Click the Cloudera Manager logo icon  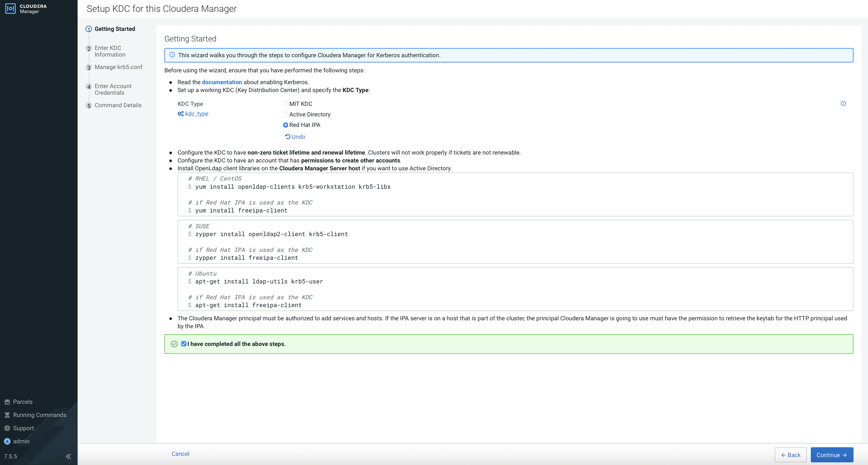(11, 9)
